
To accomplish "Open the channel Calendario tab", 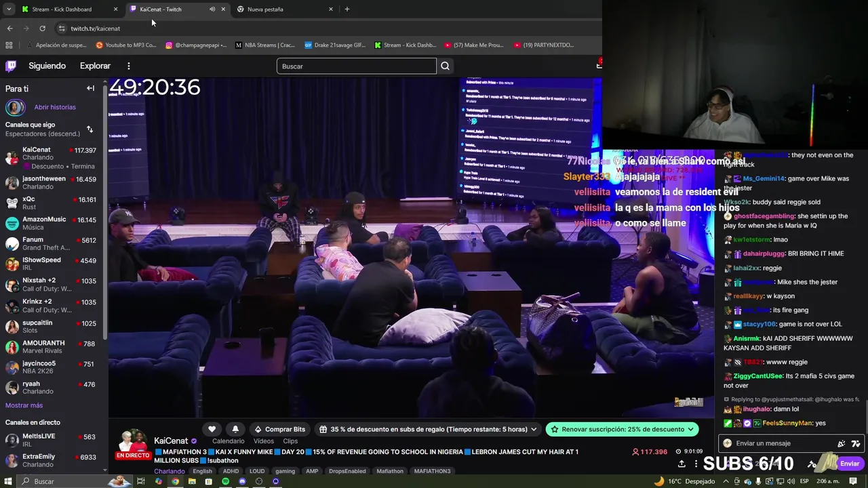I will (228, 441).
